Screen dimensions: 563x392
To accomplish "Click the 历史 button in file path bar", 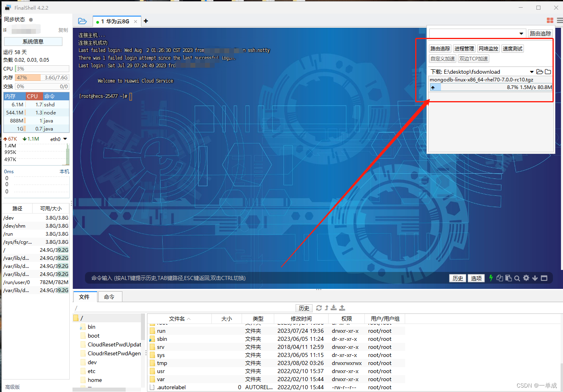I will [x=304, y=308].
